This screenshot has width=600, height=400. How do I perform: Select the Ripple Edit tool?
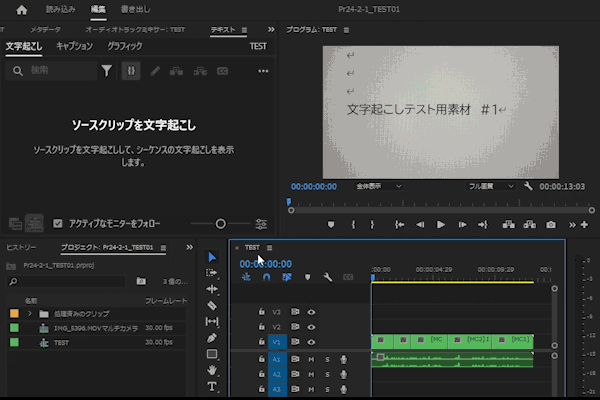(x=212, y=289)
